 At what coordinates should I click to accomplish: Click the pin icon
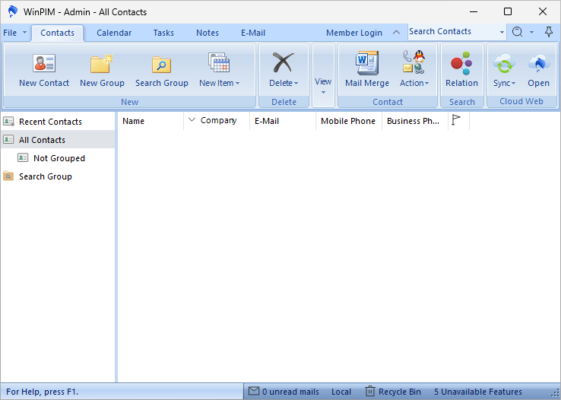(x=548, y=32)
